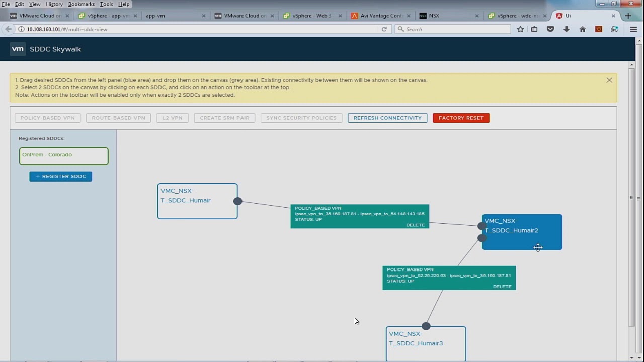Click the Registered SDDCs: label

(42, 138)
